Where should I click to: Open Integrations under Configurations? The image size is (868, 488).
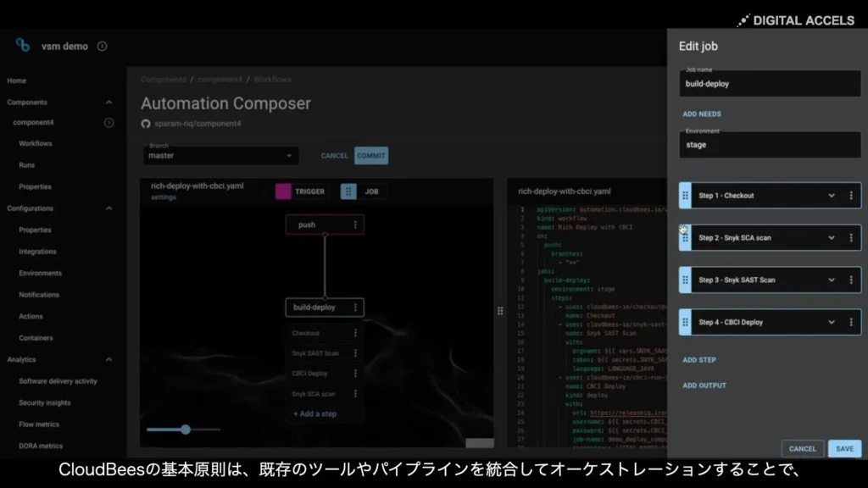click(x=37, y=252)
